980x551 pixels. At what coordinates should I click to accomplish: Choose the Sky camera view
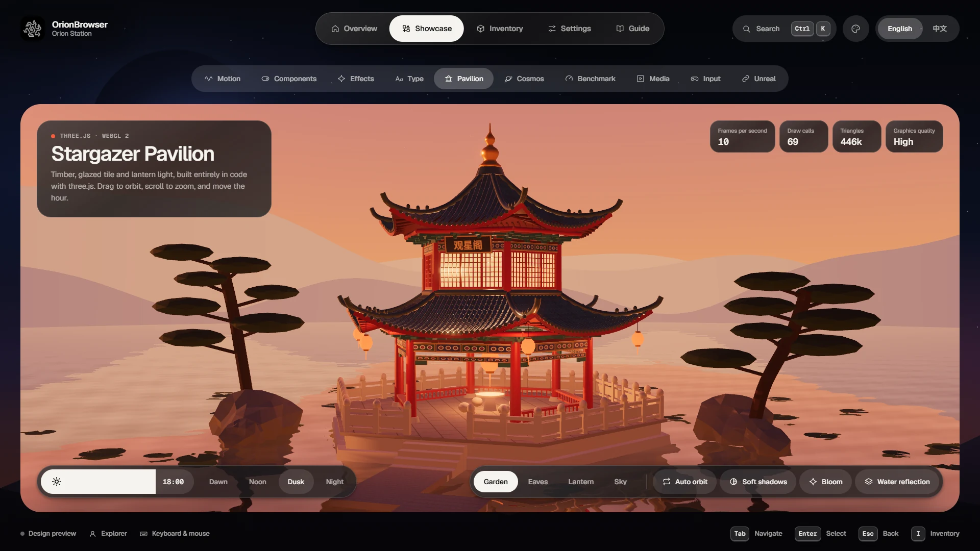coord(620,482)
